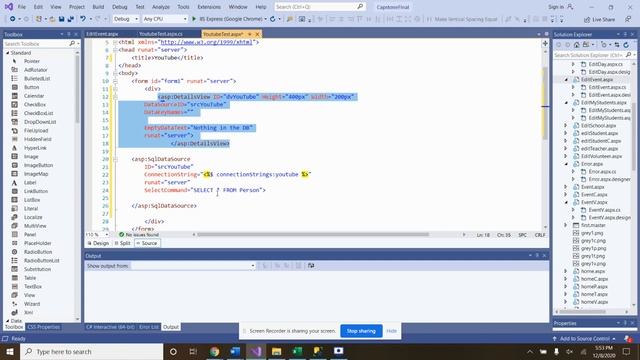The image size is (640, 360).
Task: Open Google Chrome from the taskbar
Action: pos(214,351)
